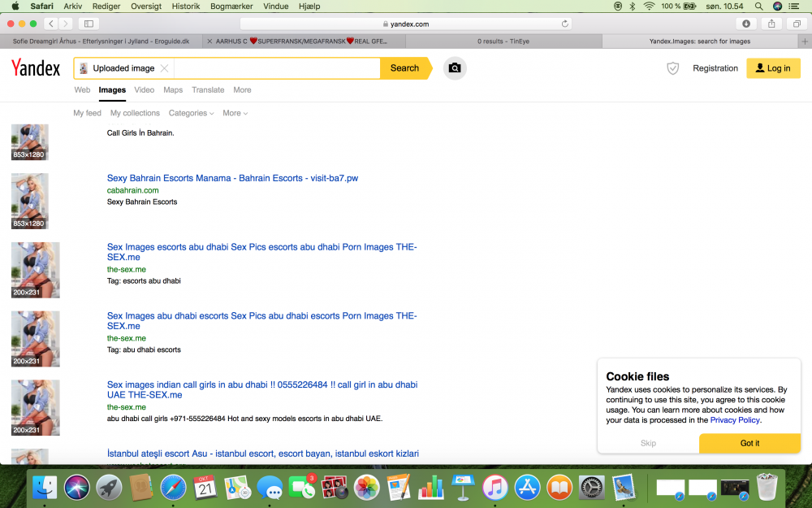The height and width of the screenshot is (508, 812).
Task: Switch to the Sofie Dreamgirl Århus Eroguide.dk tab
Action: click(x=101, y=41)
